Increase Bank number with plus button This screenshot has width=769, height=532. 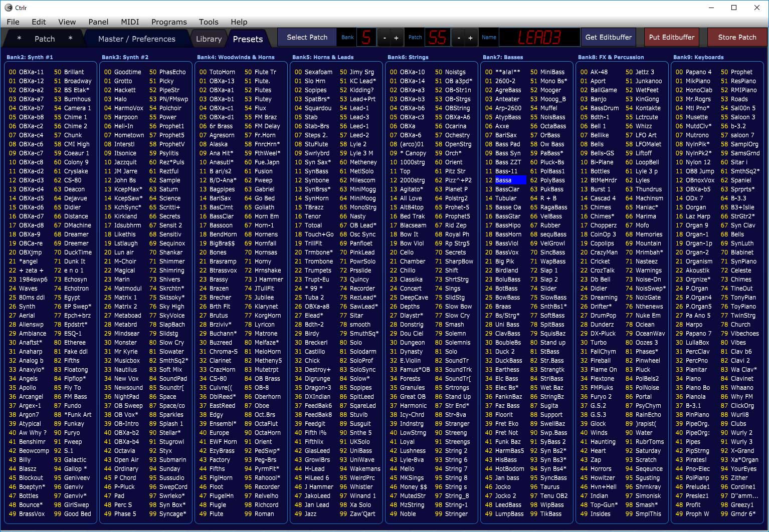coord(396,38)
